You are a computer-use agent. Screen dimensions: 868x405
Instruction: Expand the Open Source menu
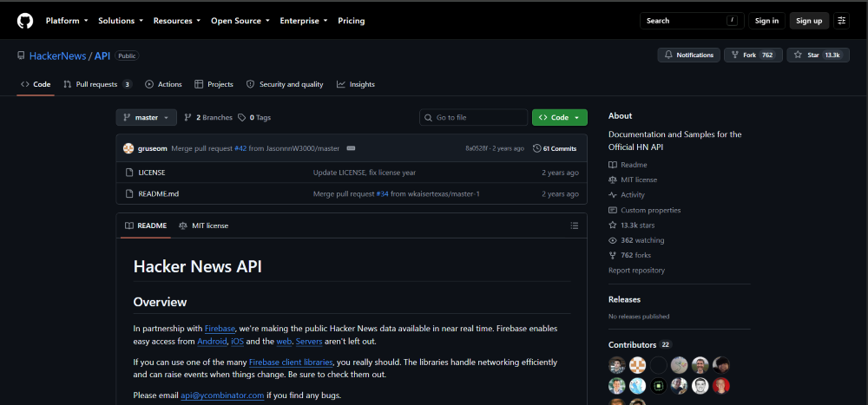pos(240,21)
